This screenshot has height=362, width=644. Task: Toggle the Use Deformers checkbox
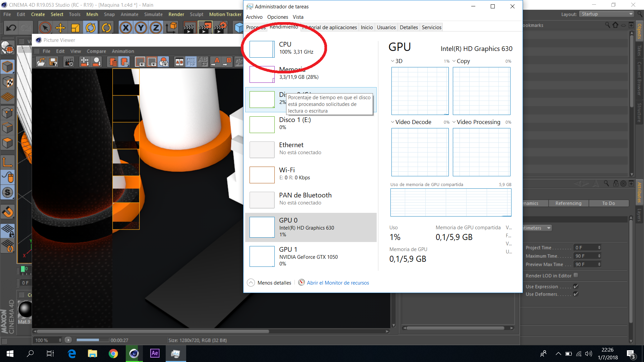576,294
